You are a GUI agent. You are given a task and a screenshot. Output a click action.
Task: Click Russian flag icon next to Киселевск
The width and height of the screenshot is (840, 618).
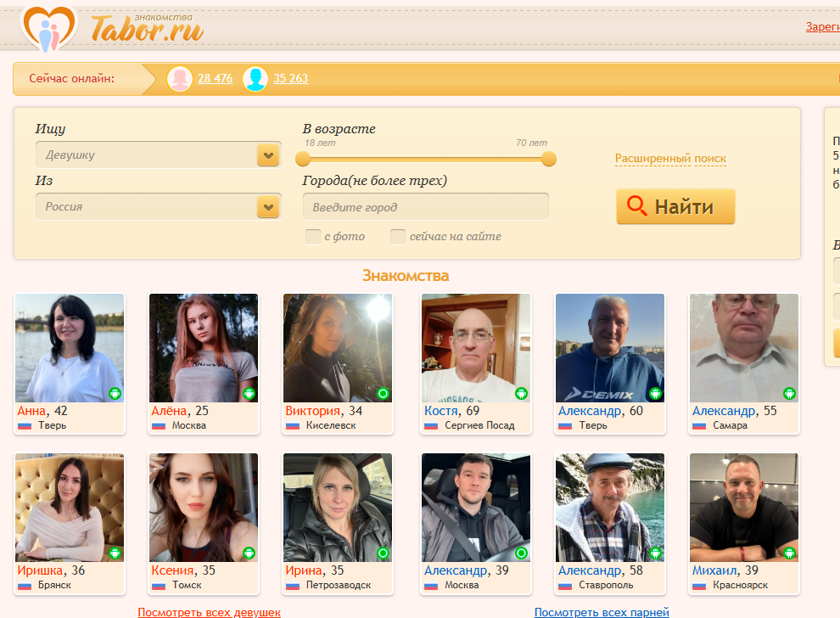click(293, 426)
